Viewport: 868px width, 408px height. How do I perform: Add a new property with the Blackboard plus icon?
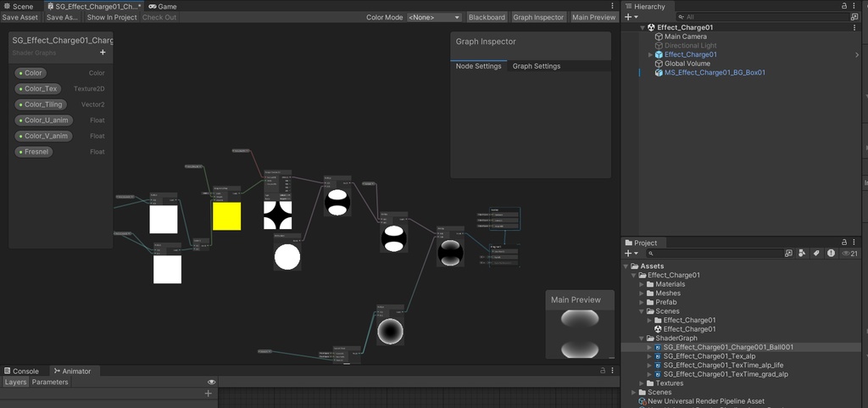(103, 53)
